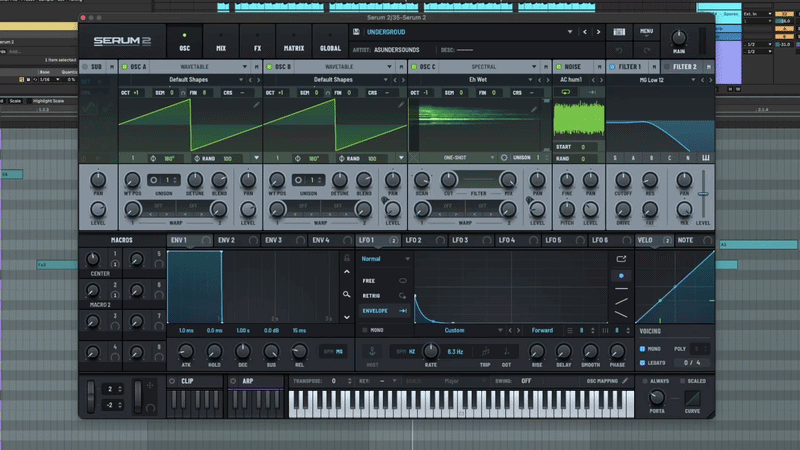Click the LFO export shape icon
The image size is (800, 450).
point(621,259)
